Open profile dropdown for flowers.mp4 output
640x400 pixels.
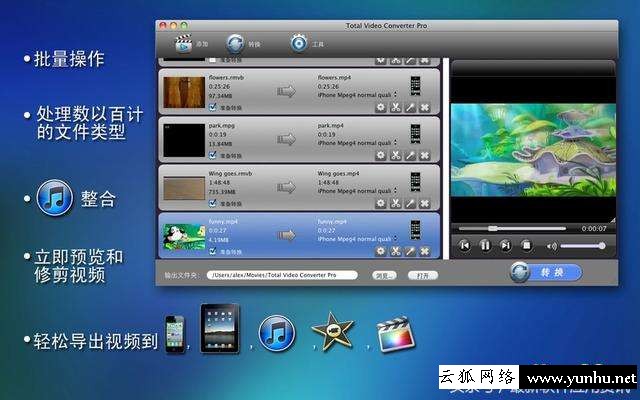357,95
